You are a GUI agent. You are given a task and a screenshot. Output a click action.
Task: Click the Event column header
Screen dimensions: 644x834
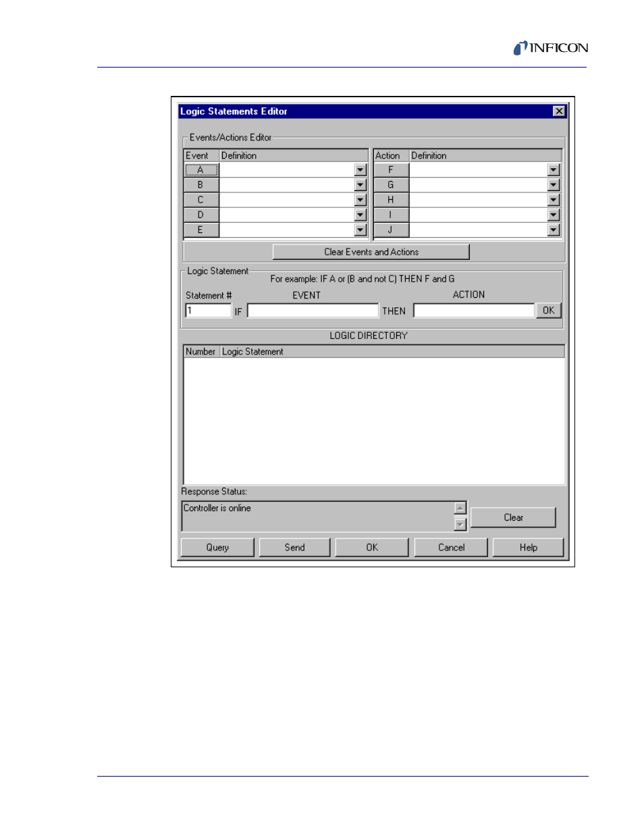[202, 155]
